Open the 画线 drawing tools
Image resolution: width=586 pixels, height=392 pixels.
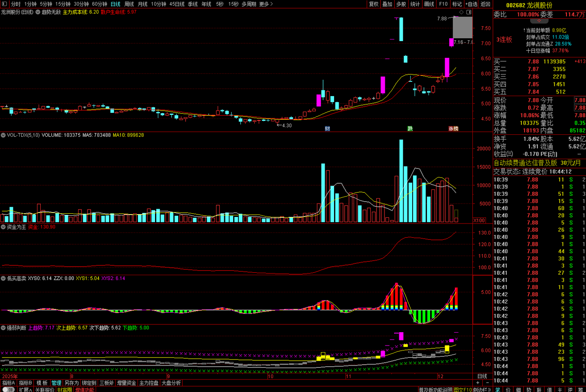tap(429, 4)
